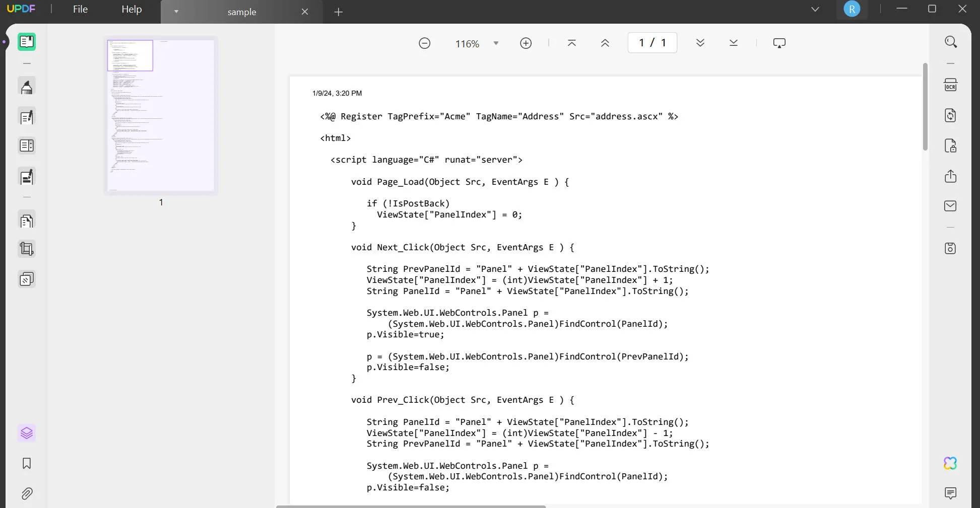The width and height of the screenshot is (980, 508).
Task: Open the Fill and Sign tool
Action: pos(27,177)
